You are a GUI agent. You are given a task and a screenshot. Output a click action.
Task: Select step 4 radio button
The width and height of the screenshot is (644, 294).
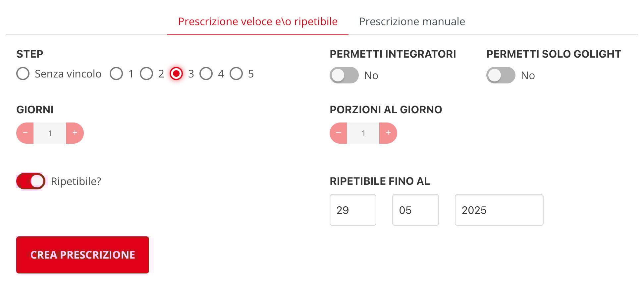pyautogui.click(x=206, y=73)
